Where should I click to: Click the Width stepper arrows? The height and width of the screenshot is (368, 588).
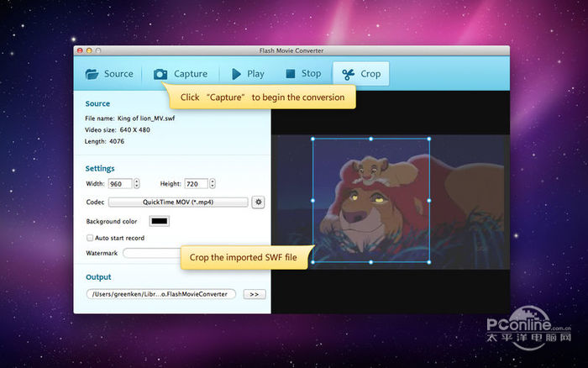(x=136, y=183)
